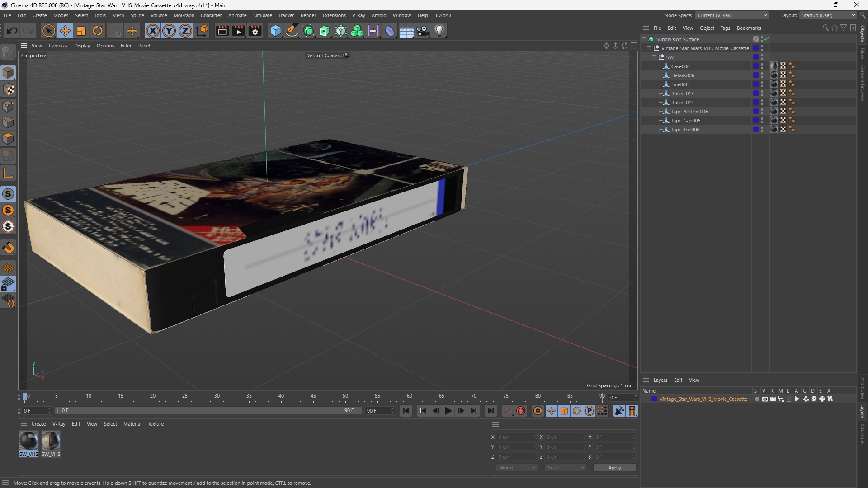Render to Picture Viewer

click(238, 31)
